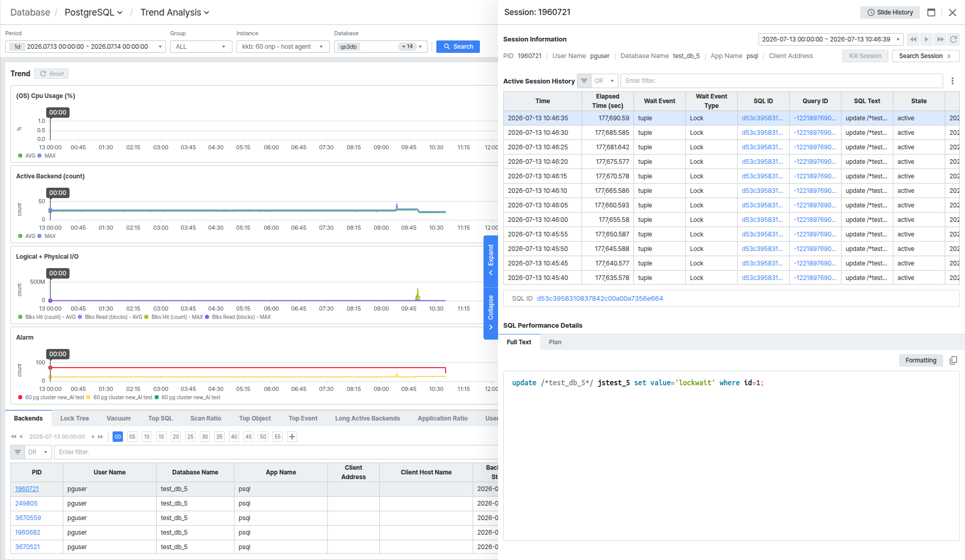This screenshot has height=560, width=965.
Task: Open the Group dropdown showing ALL
Action: 201,47
